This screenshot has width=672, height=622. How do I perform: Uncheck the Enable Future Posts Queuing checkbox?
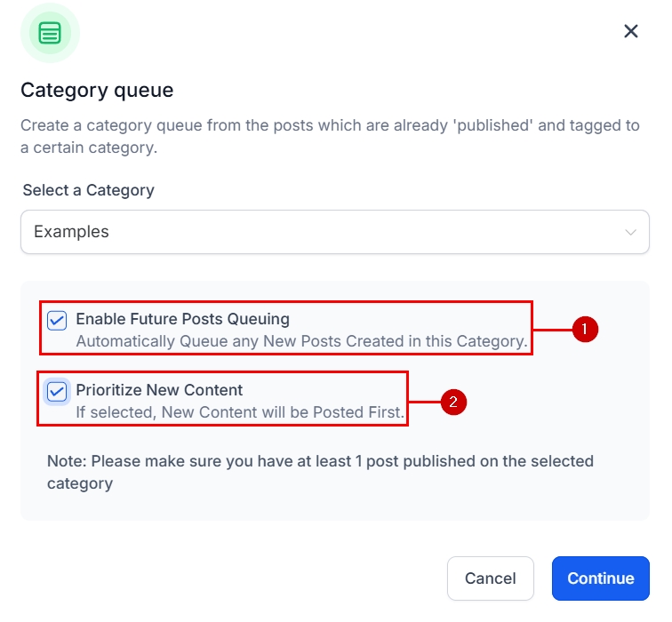pos(57,320)
